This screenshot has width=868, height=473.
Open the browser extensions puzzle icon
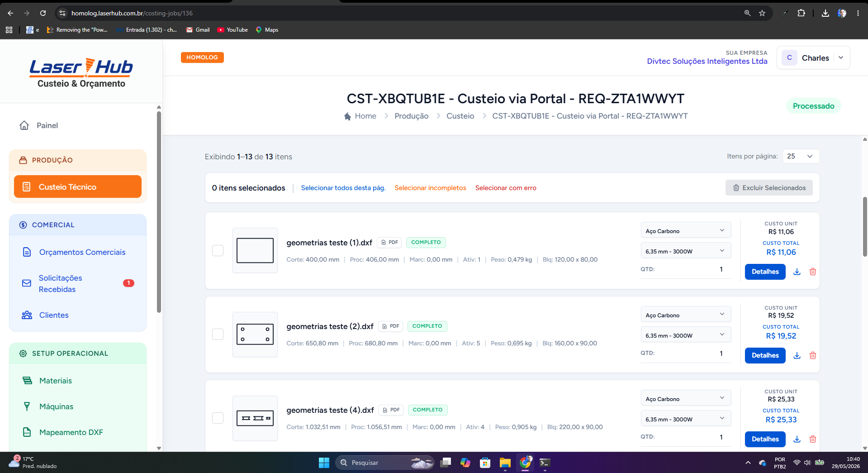pos(801,13)
